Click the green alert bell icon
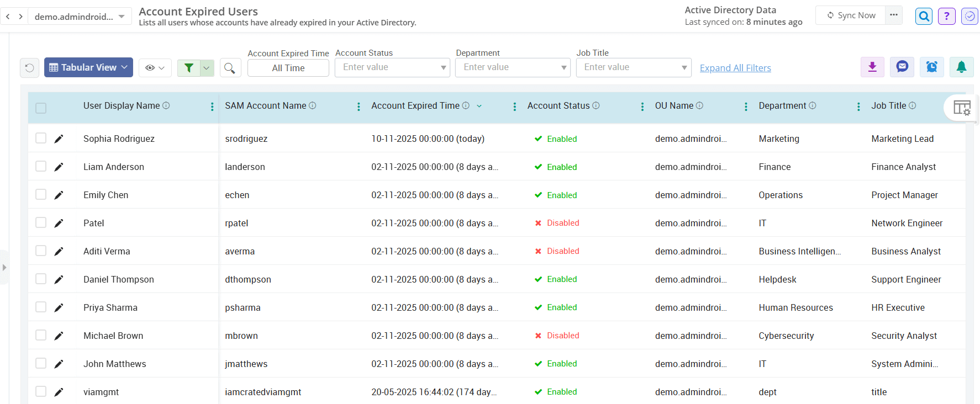The image size is (980, 404). [x=961, y=67]
